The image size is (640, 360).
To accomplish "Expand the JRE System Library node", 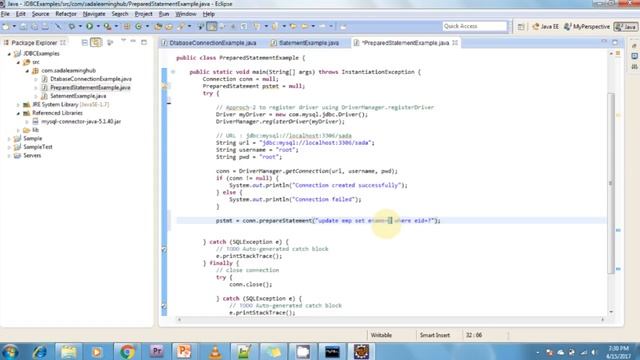I will point(18,105).
